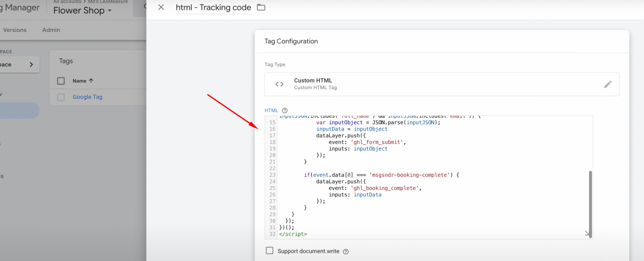Place cursor on the closing script tag line
Image resolution: width=644 pixels, height=261 pixels.
[x=293, y=234]
